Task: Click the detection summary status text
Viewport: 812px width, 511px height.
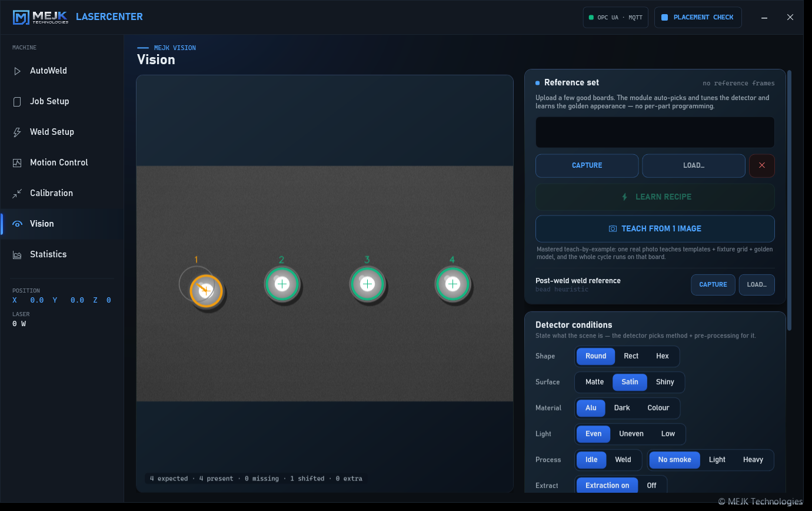Action: (256, 479)
